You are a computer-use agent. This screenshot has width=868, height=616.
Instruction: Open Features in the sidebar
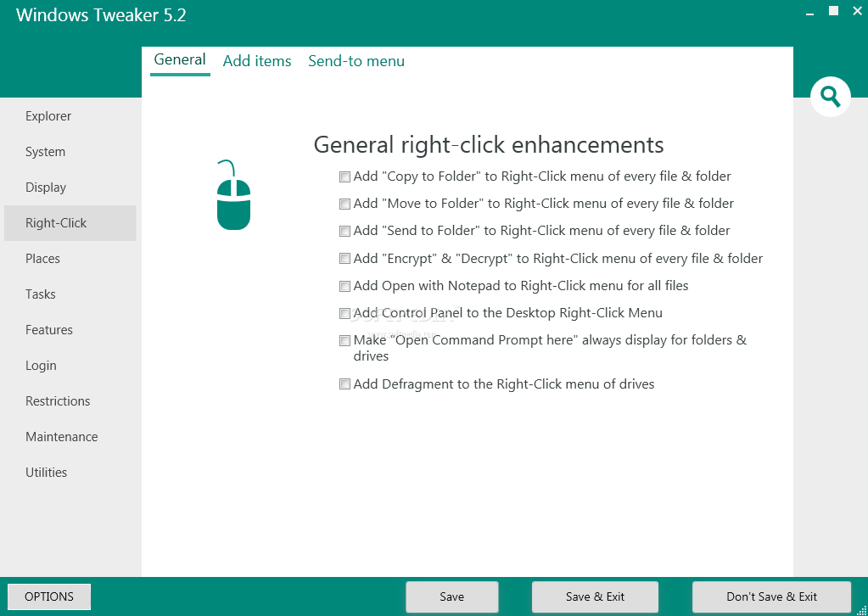point(70,330)
